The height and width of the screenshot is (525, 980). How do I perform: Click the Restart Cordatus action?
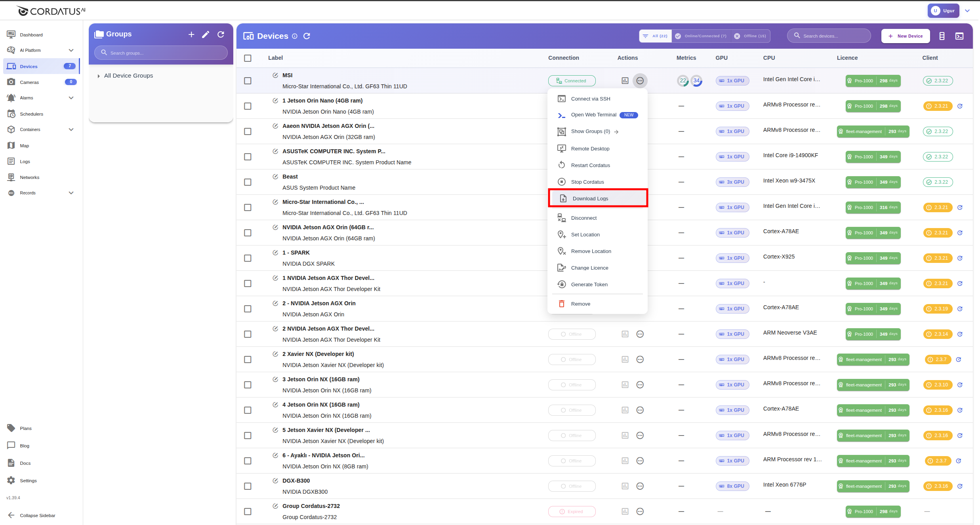tap(589, 165)
